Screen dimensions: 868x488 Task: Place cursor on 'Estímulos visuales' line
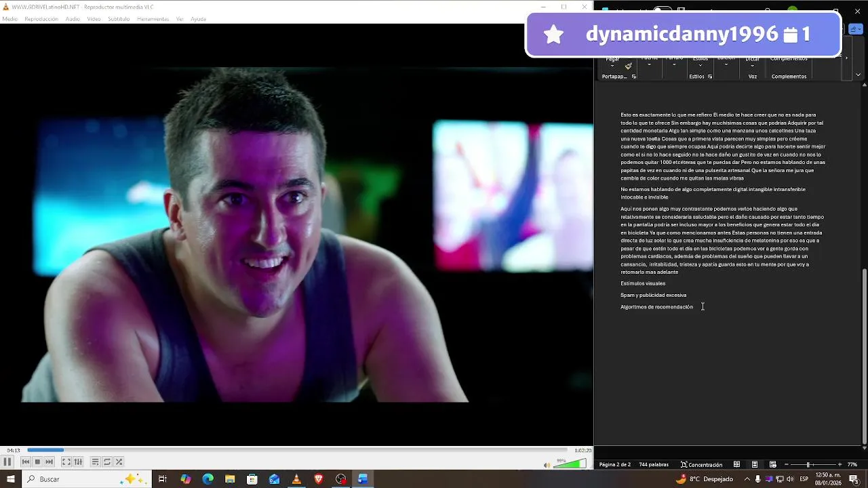coord(643,283)
